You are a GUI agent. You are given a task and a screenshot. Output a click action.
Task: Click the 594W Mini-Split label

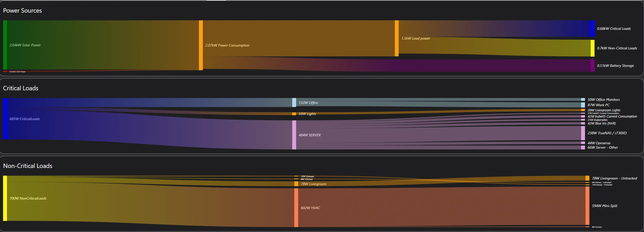coord(604,206)
